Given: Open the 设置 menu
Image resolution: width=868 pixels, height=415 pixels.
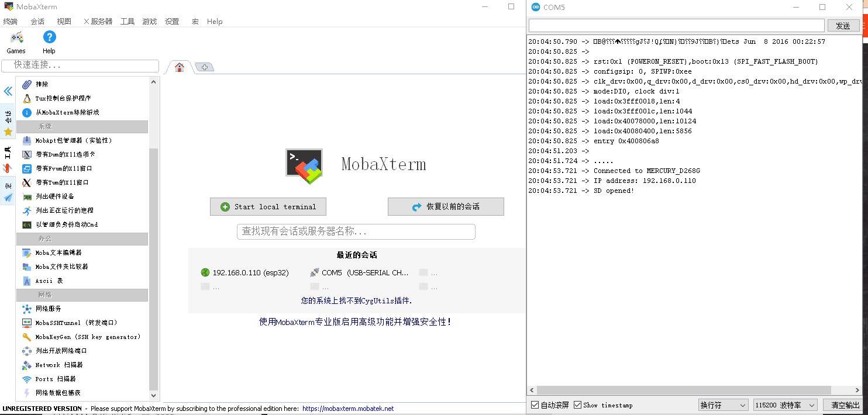Looking at the screenshot, I should [x=172, y=22].
